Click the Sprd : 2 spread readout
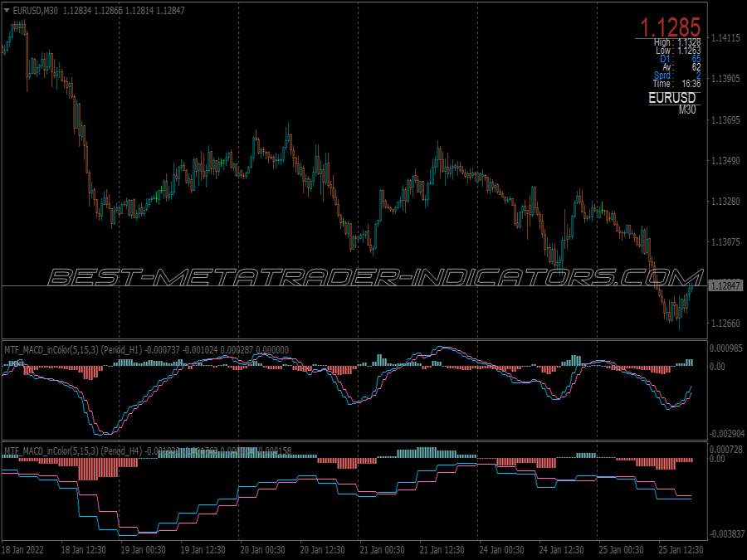747x560 pixels. (x=677, y=75)
